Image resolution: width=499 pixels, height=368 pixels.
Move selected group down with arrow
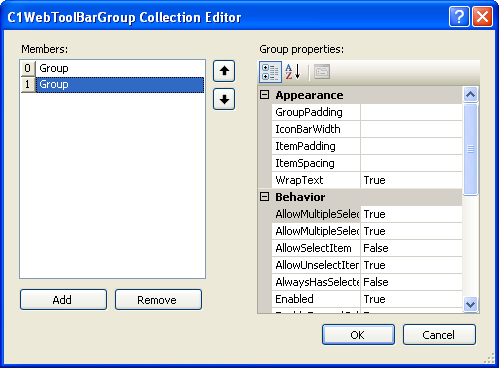[224, 99]
